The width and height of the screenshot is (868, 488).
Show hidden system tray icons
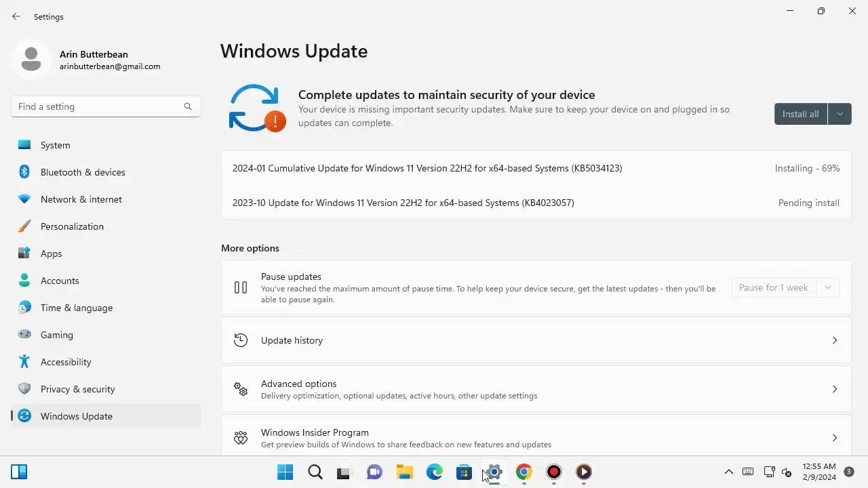click(729, 472)
